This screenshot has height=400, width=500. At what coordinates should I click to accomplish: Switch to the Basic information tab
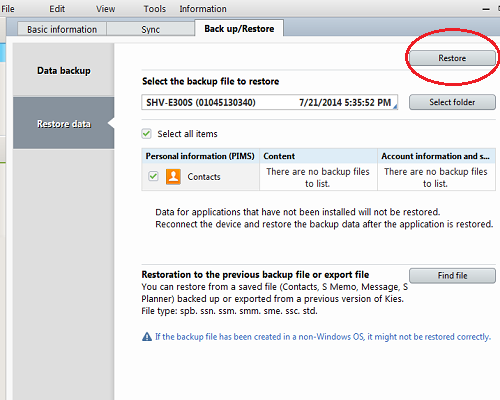pyautogui.click(x=62, y=29)
